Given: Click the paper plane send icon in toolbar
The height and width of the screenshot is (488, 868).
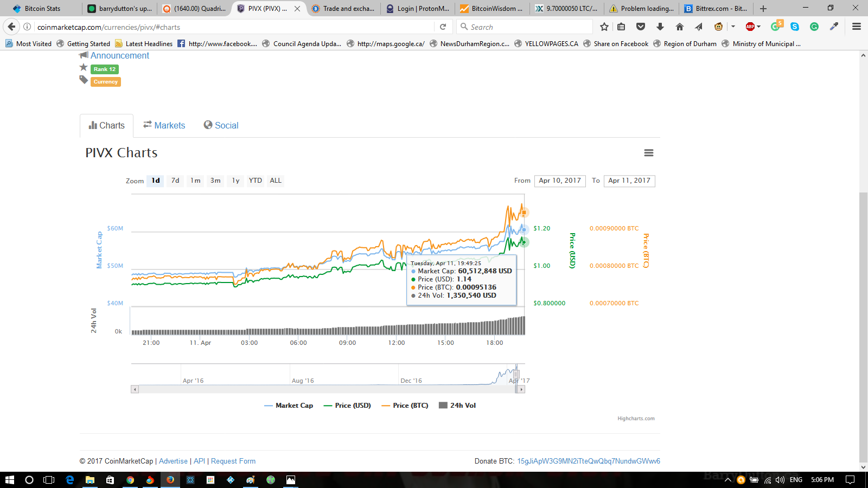Looking at the screenshot, I should (699, 27).
